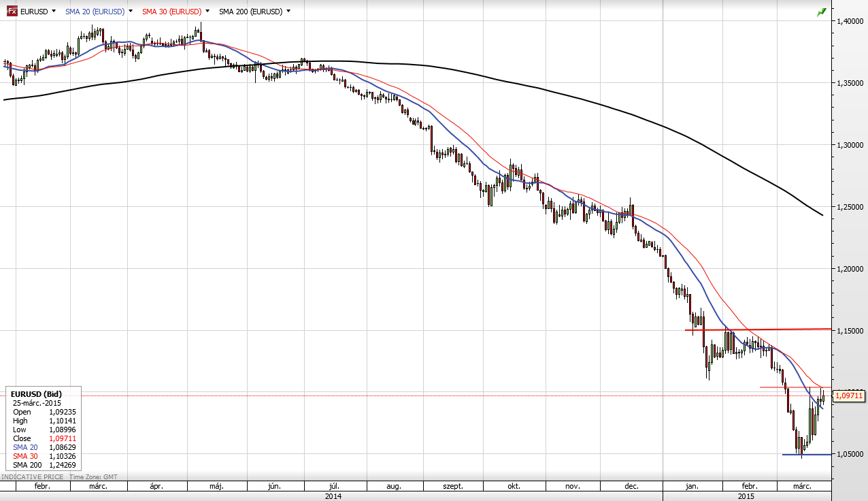
Task: Click the 2015 year label on the time axis
Action: click(x=748, y=497)
